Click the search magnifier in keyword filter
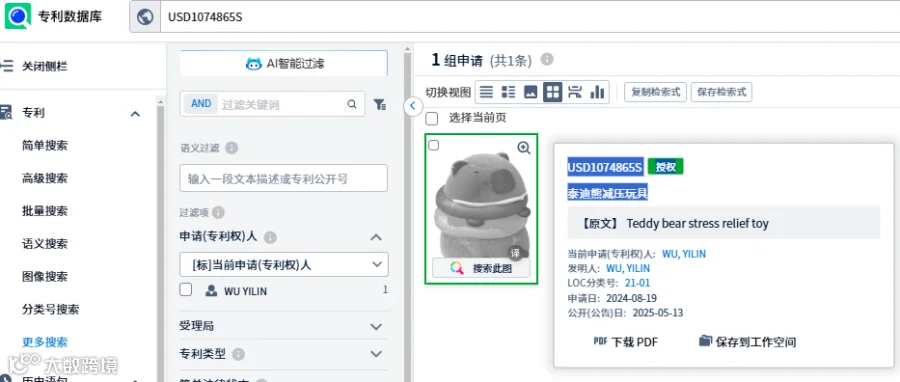 351,104
